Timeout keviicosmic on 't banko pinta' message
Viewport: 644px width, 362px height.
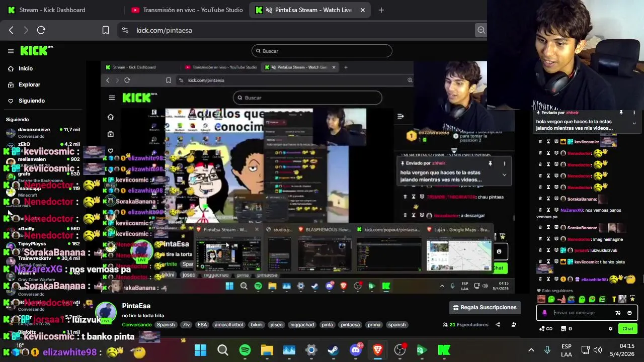(x=548, y=262)
